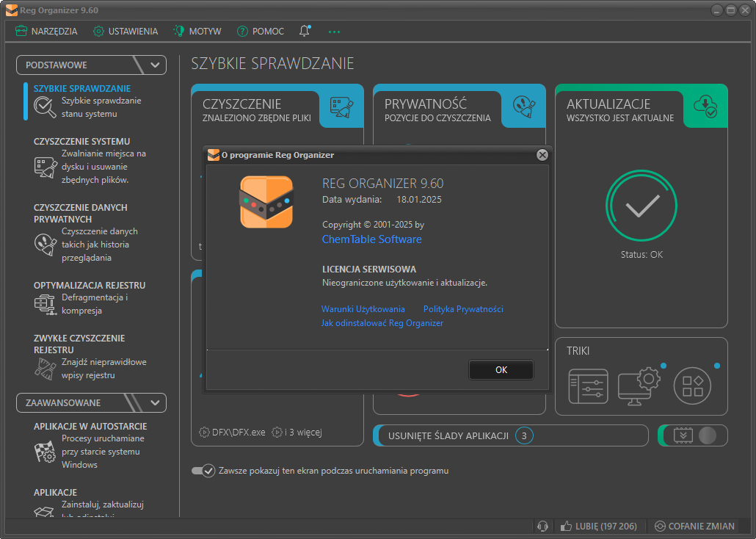Viewport: 756px width, 539px height.
Task: Click the Aktualizacje cloud download icon
Action: 705,106
